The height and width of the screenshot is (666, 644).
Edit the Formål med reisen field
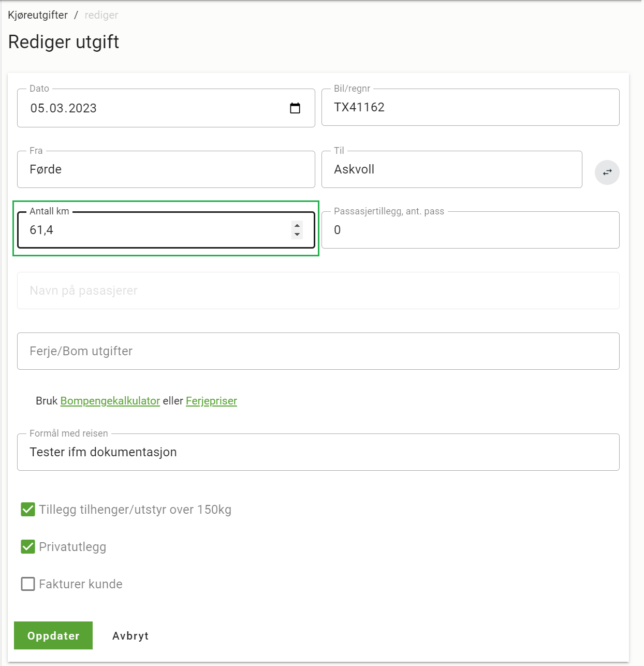point(318,452)
